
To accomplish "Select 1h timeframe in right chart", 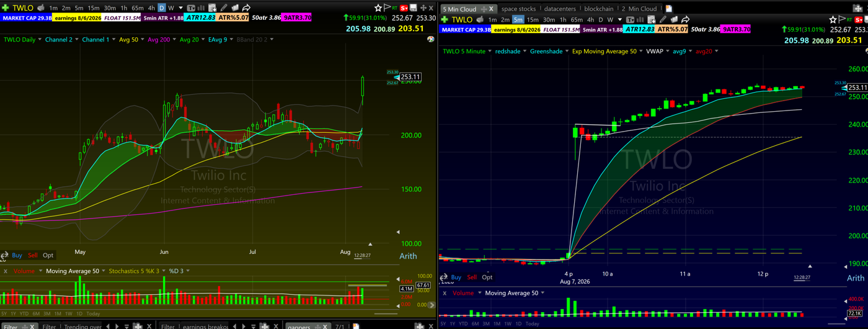I will (x=563, y=20).
